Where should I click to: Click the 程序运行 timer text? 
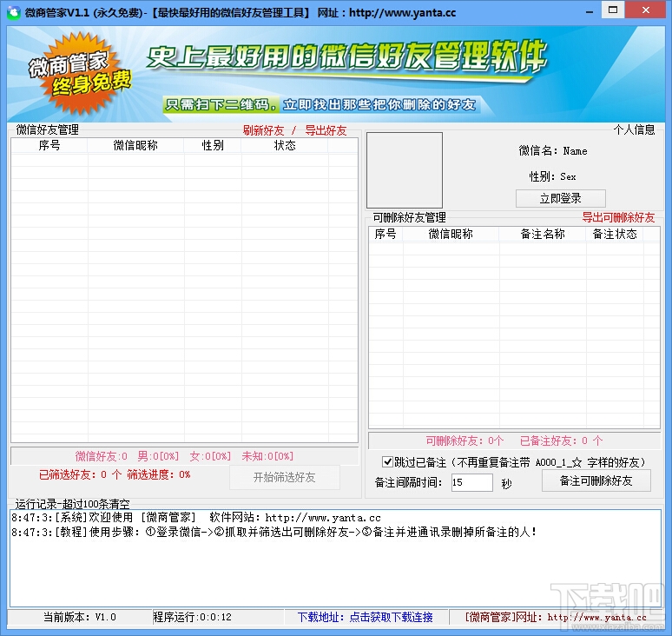193,617
